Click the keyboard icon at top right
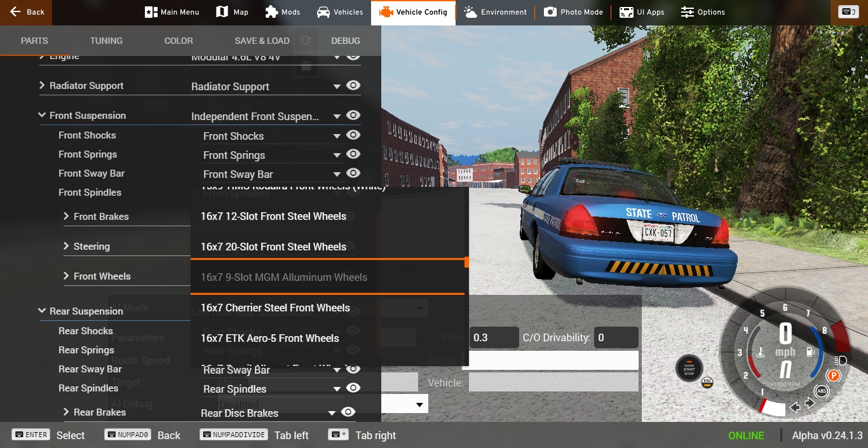The width and height of the screenshot is (868, 448). (848, 12)
